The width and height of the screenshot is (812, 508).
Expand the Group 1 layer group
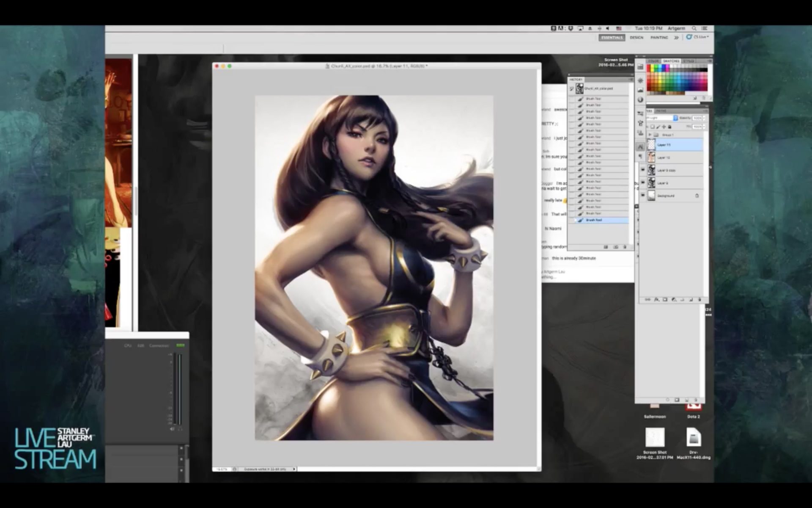pos(650,135)
